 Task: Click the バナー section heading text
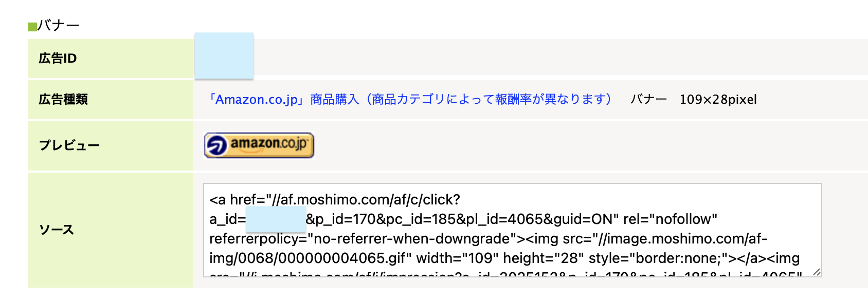pyautogui.click(x=59, y=25)
